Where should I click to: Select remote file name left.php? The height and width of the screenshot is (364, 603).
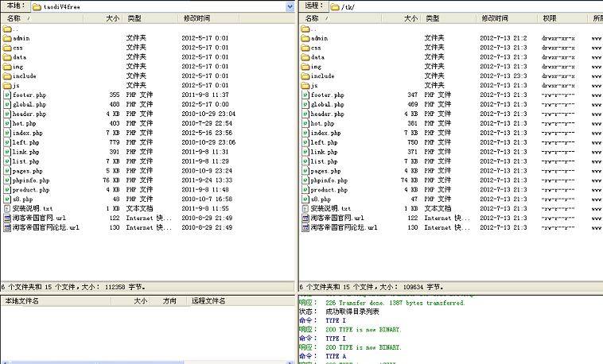pos(324,142)
